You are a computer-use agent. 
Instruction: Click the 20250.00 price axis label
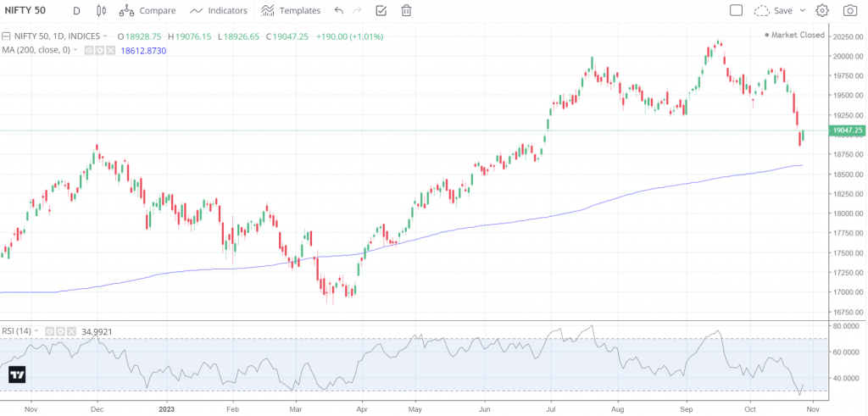point(847,36)
